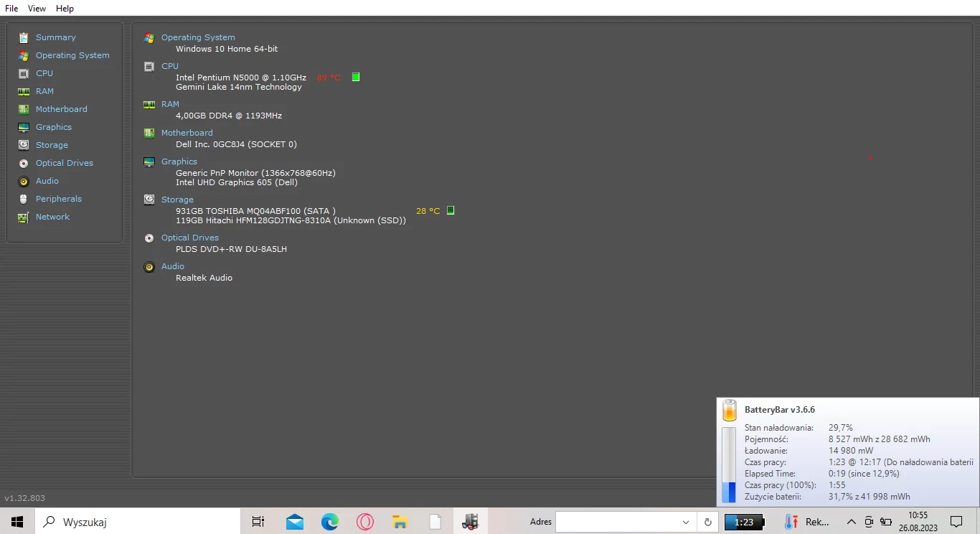This screenshot has width=980, height=534.
Task: Click the RAM icon in the main panel
Action: coord(149,104)
